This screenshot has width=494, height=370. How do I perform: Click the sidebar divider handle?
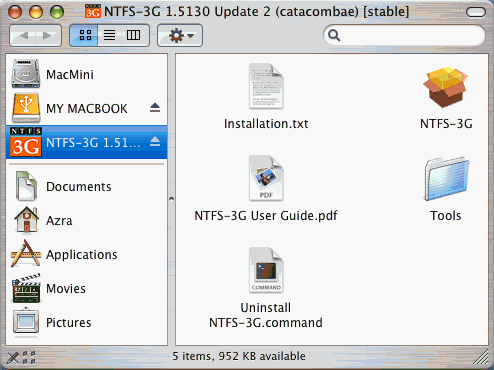tap(171, 199)
